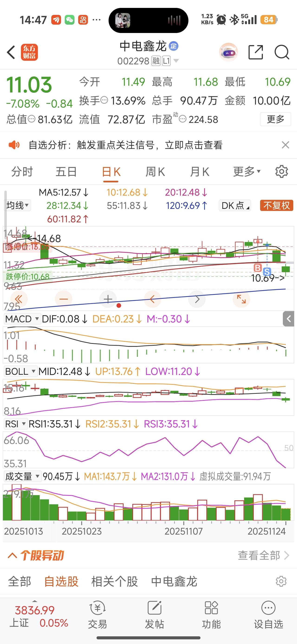Open the 成交量 indicator dropdown

click(23, 476)
